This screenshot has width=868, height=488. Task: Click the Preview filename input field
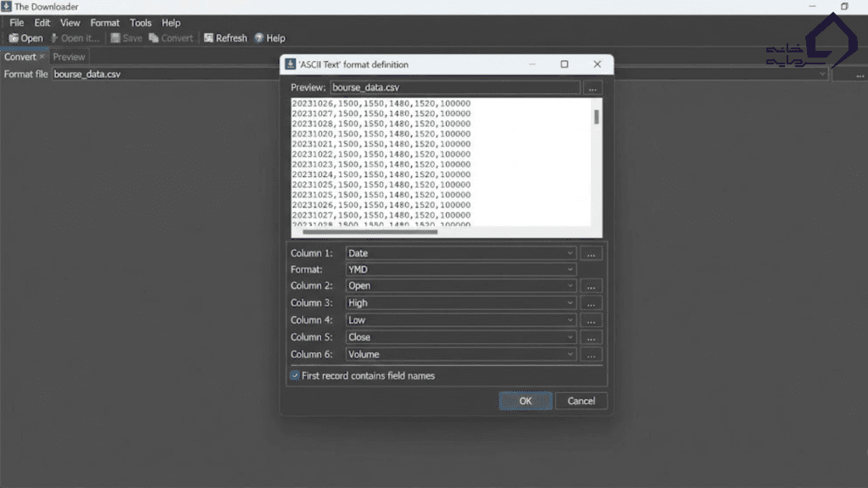click(x=454, y=87)
